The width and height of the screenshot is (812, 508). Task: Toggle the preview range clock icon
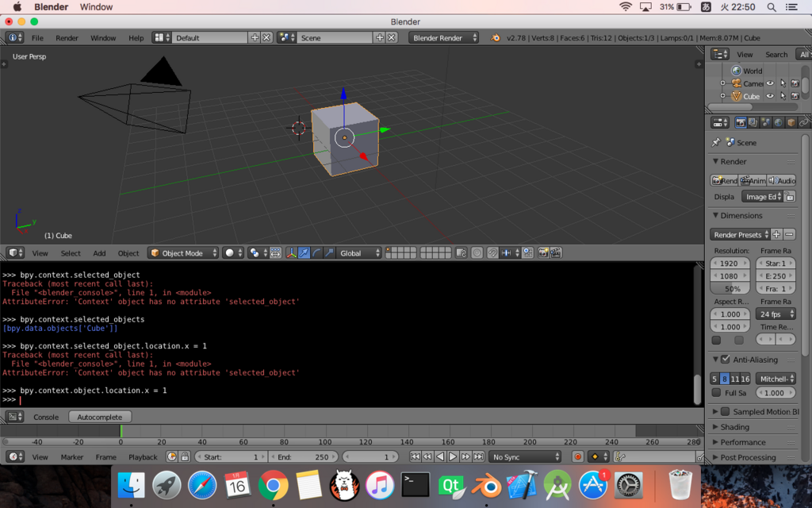click(172, 456)
